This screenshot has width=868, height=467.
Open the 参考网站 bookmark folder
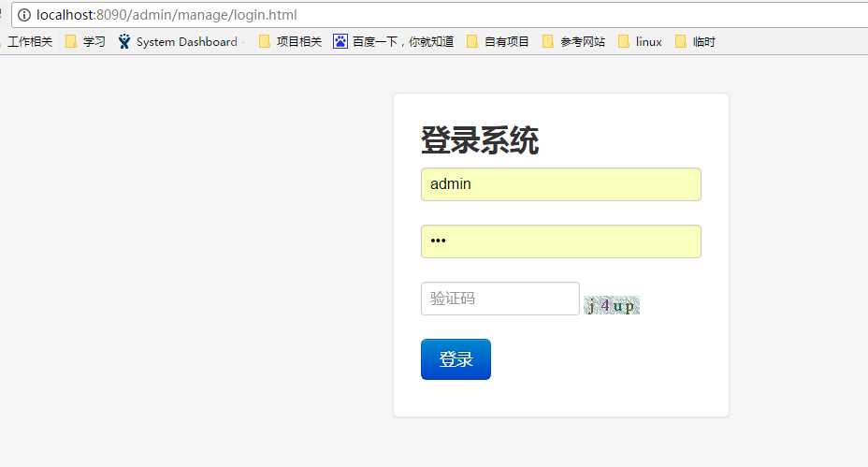click(x=574, y=42)
